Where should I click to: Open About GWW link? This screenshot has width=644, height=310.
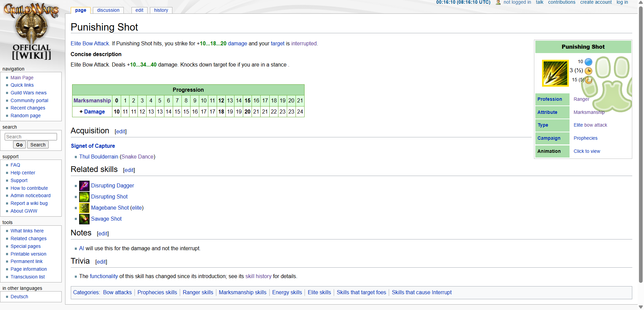[x=24, y=211]
